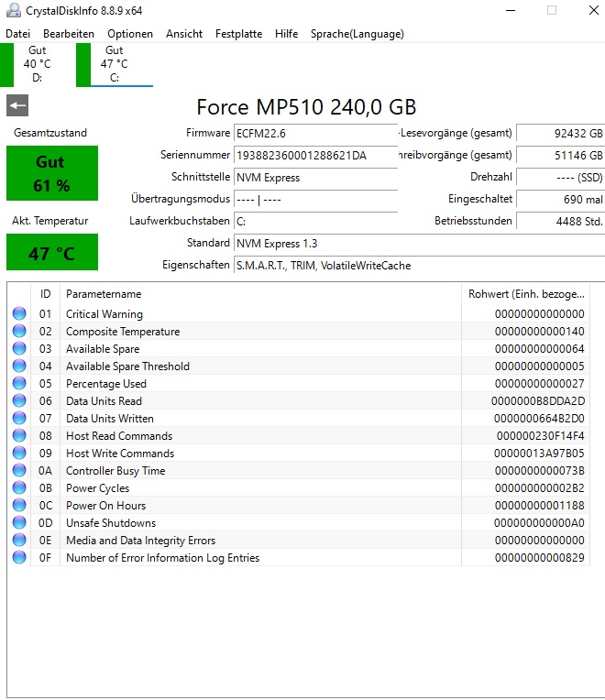Click ID cell 0E in the table

coord(45,541)
